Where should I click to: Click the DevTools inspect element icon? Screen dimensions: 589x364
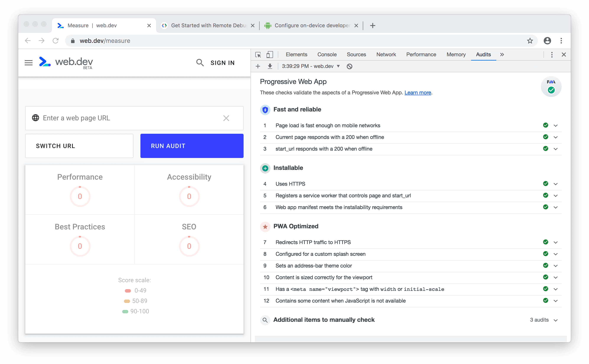(258, 55)
